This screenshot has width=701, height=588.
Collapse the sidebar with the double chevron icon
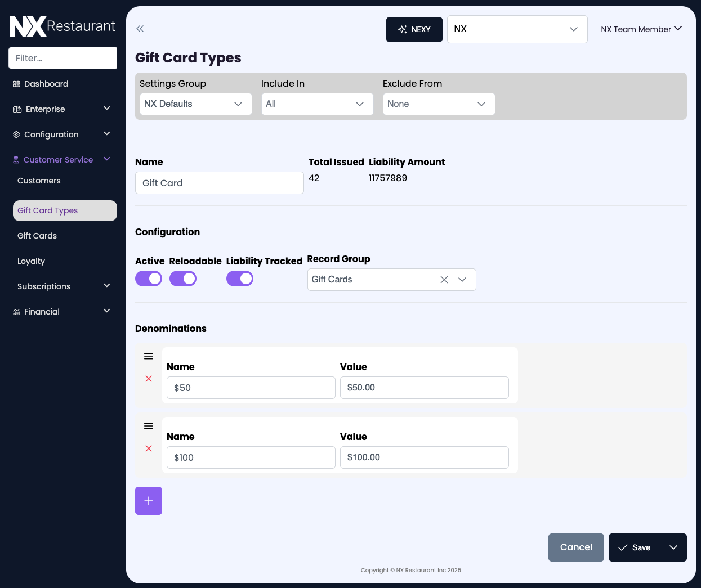pyautogui.click(x=140, y=29)
